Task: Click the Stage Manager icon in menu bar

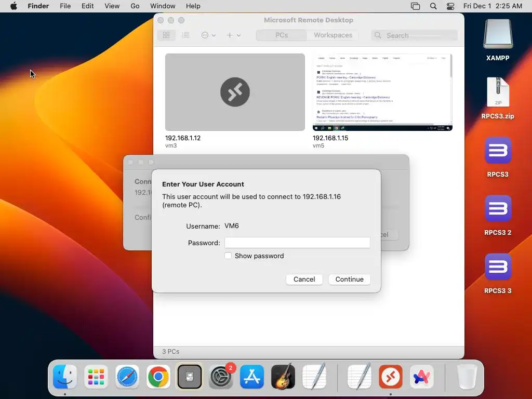Action: coord(415,6)
